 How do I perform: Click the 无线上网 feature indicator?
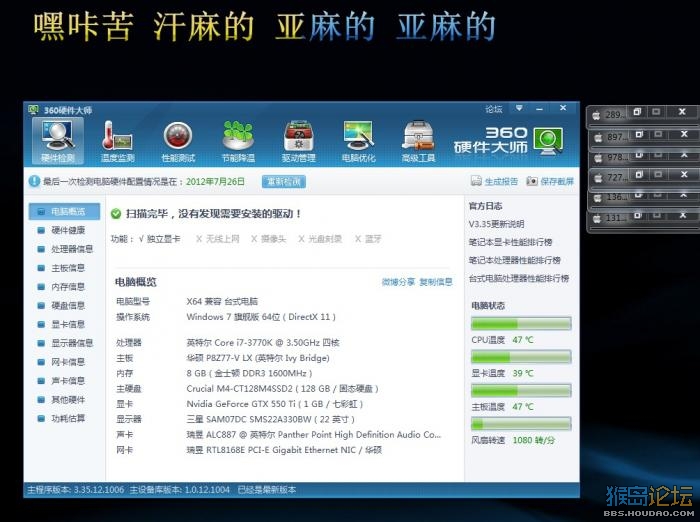coord(218,239)
